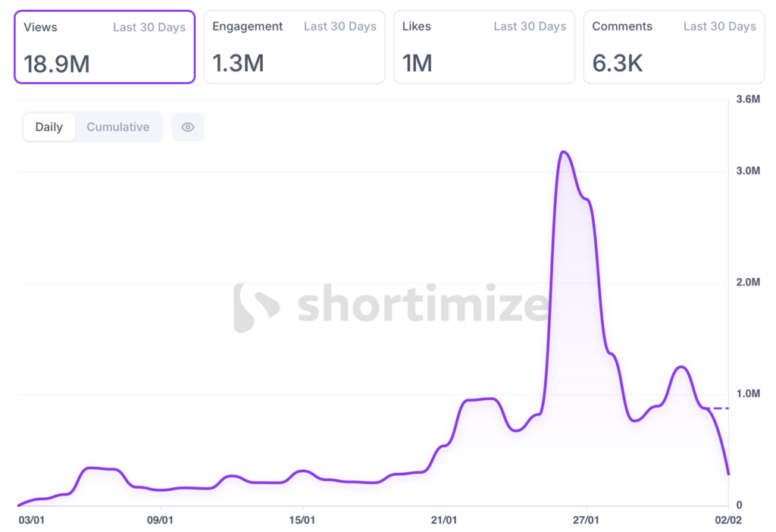Select the Engagement metric card

pyautogui.click(x=294, y=47)
